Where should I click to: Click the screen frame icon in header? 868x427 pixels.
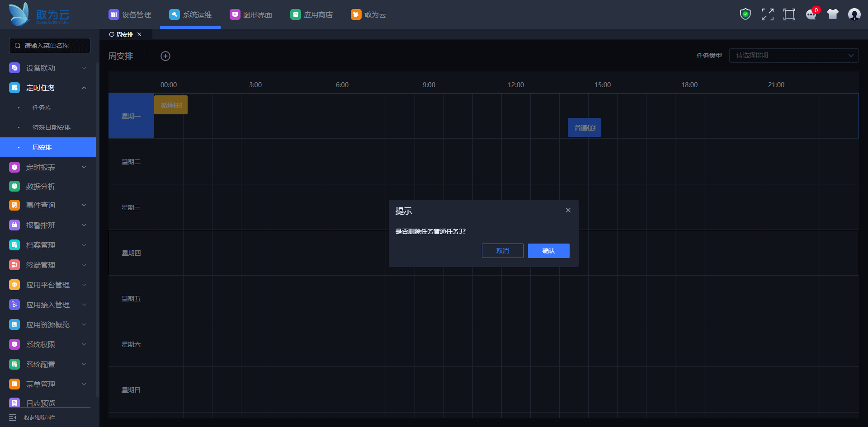point(789,14)
